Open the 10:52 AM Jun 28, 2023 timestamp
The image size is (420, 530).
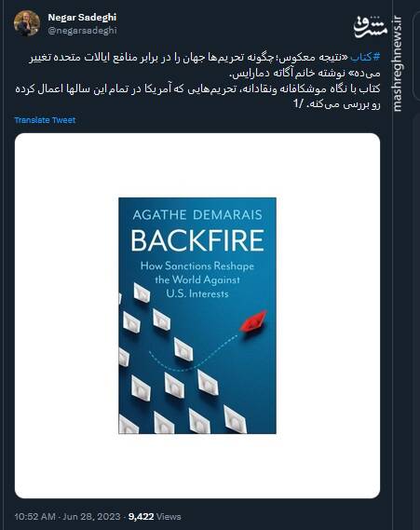coord(68,516)
